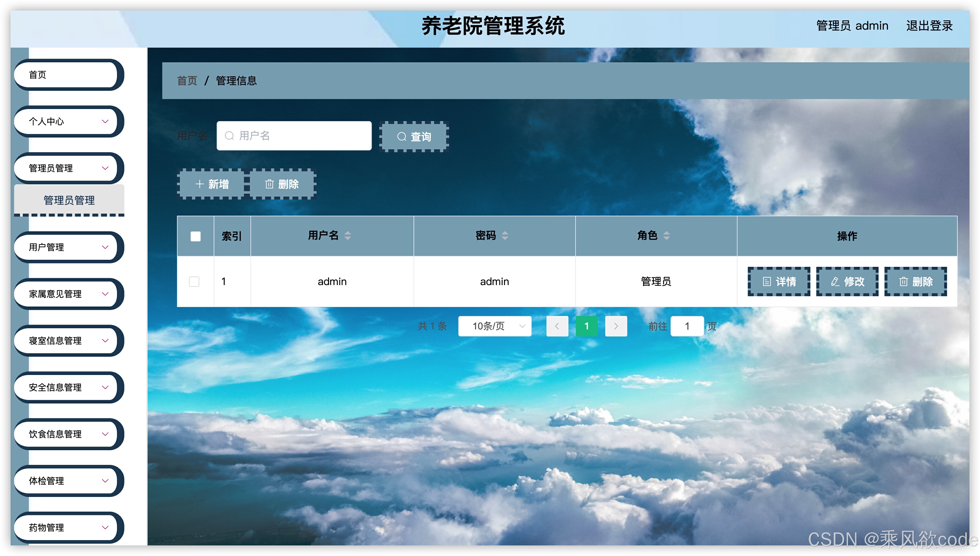980x556 pixels.
Task: Click the 首页 breadcrumb link
Action: 187,81
